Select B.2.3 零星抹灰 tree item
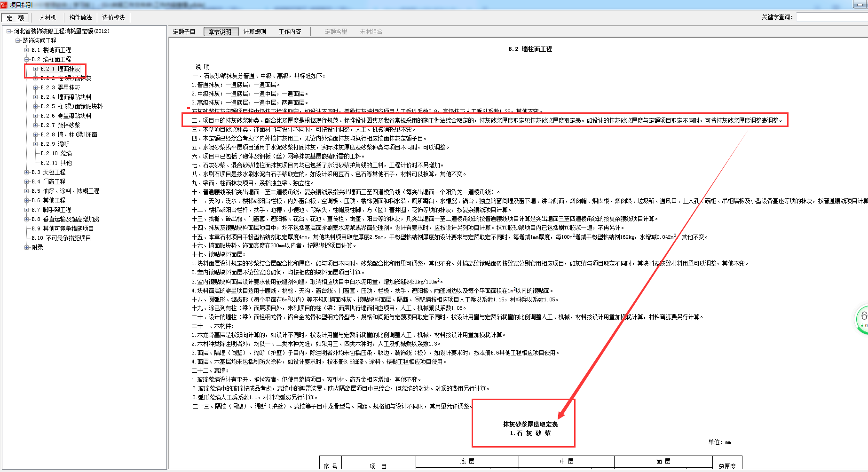 pos(60,87)
